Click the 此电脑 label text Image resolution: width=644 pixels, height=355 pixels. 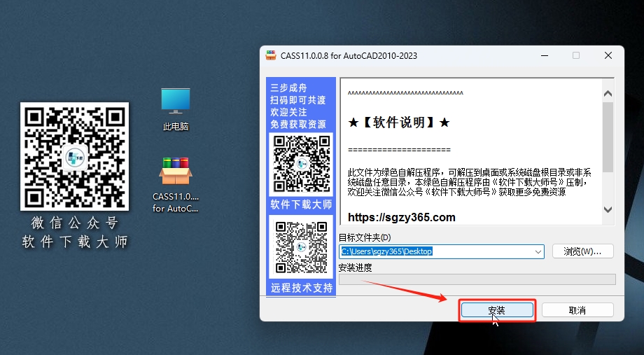coord(176,127)
